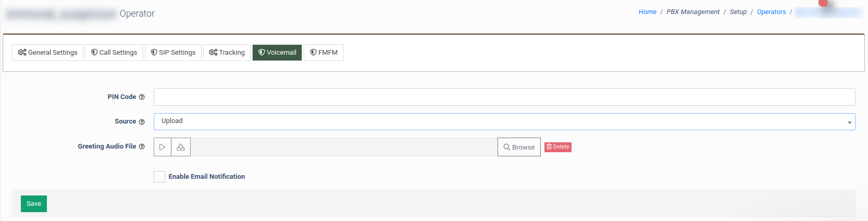Click the Greeting Audio File help icon
The image size is (868, 221).
(x=142, y=146)
